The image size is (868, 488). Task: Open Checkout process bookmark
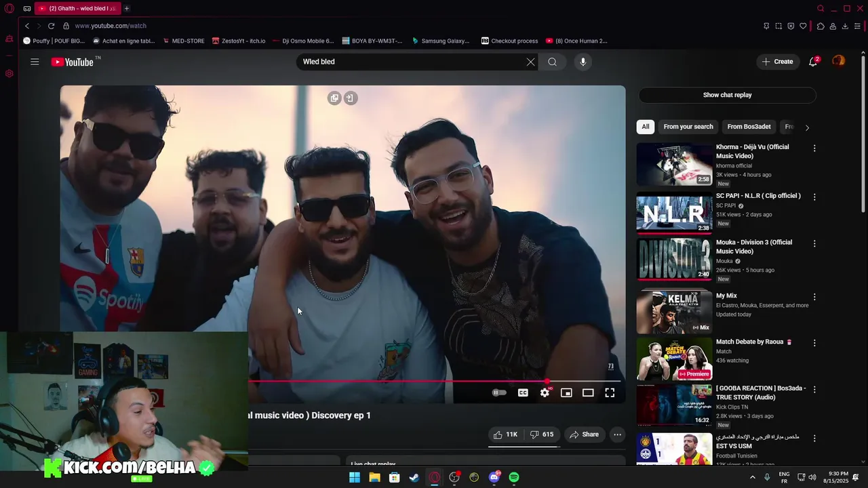(509, 41)
